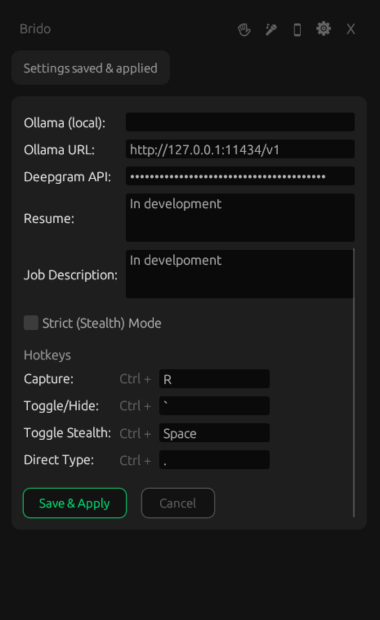Click the 'Resume:' label
The width and height of the screenshot is (380, 620).
49,218
